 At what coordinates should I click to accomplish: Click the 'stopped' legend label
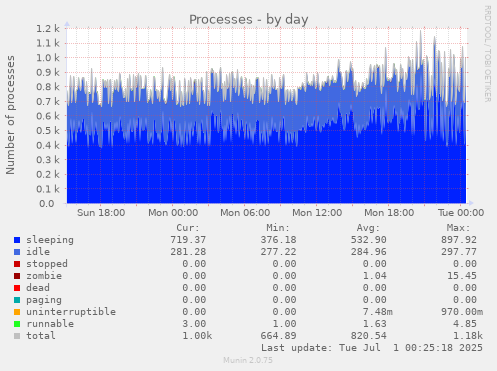coord(47,264)
